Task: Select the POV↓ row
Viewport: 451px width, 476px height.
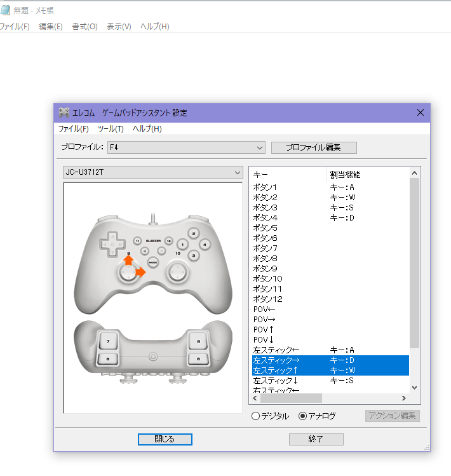Action: (x=330, y=340)
